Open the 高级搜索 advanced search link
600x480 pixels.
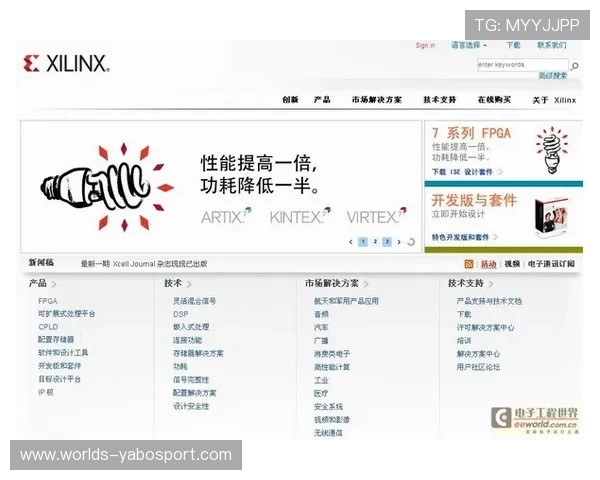click(x=553, y=76)
